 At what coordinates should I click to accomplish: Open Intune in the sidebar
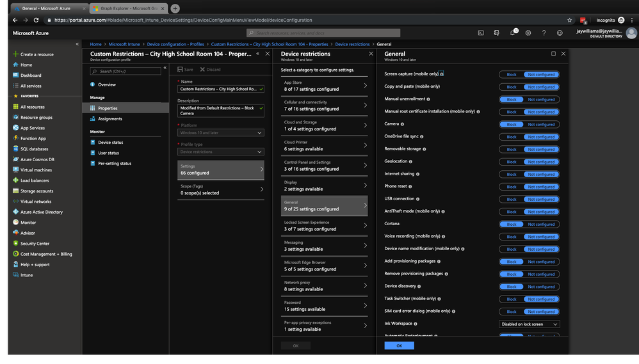[26, 275]
